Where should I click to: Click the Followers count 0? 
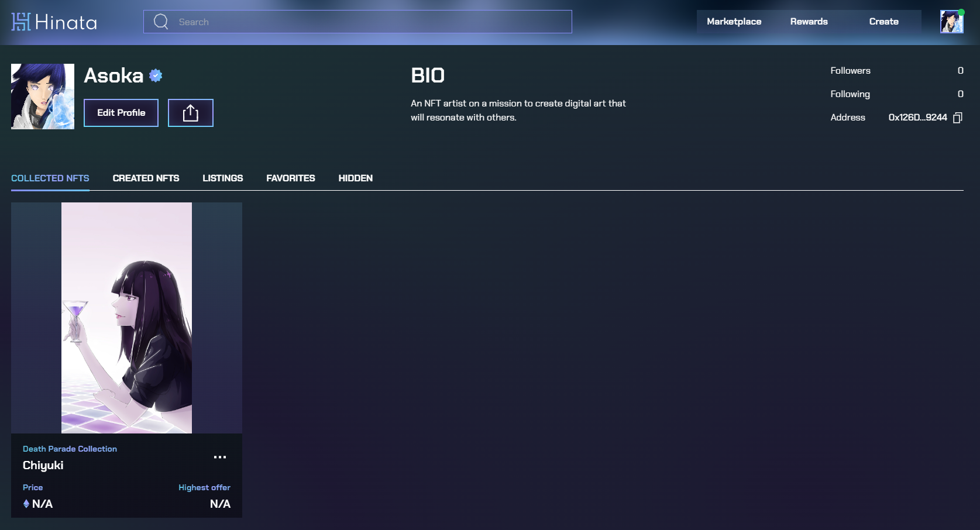coord(960,71)
